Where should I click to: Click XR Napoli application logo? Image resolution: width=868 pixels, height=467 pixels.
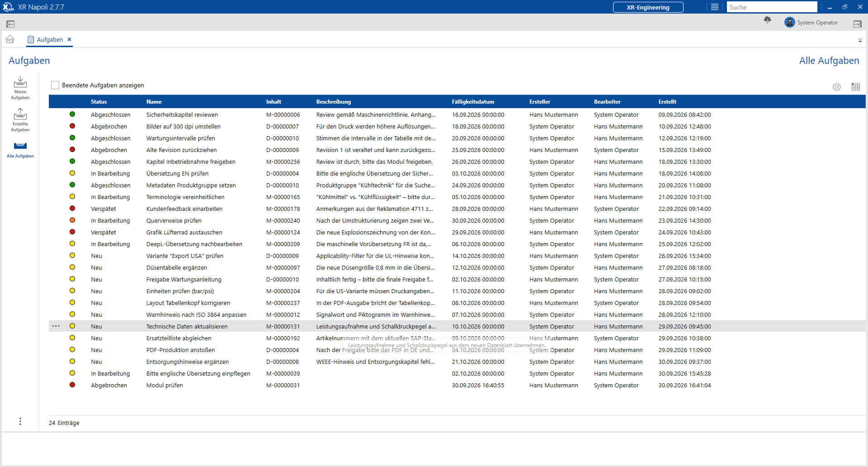coord(8,7)
